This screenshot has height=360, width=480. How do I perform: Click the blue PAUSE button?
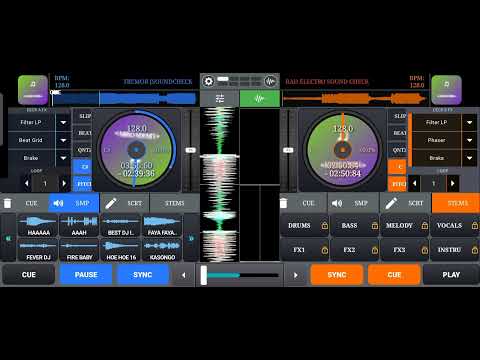[86, 275]
